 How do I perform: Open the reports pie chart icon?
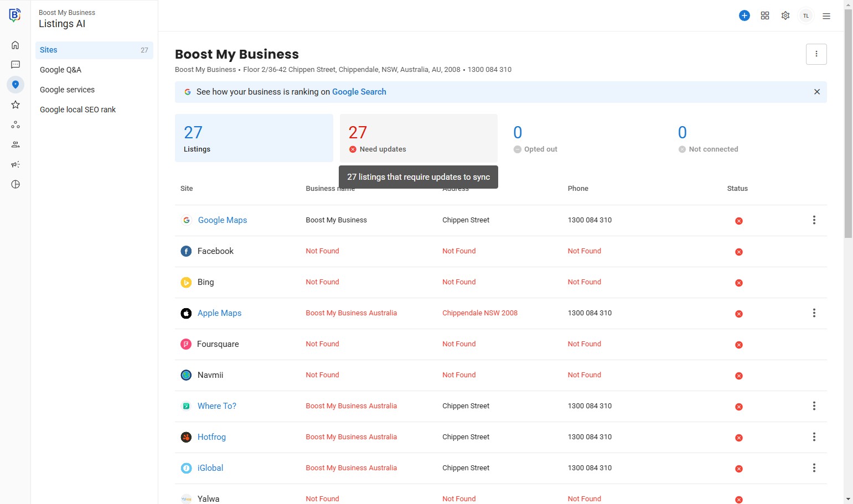(15, 184)
